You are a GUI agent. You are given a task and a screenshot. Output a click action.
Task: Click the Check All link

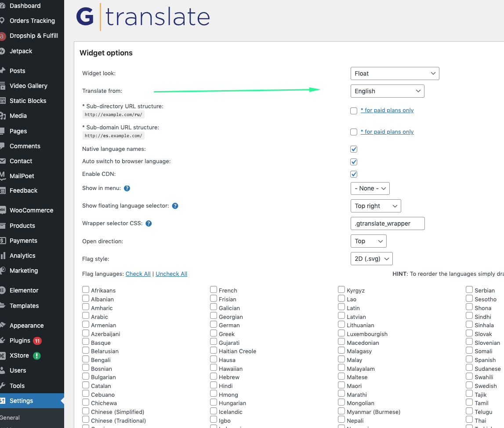[x=138, y=274]
